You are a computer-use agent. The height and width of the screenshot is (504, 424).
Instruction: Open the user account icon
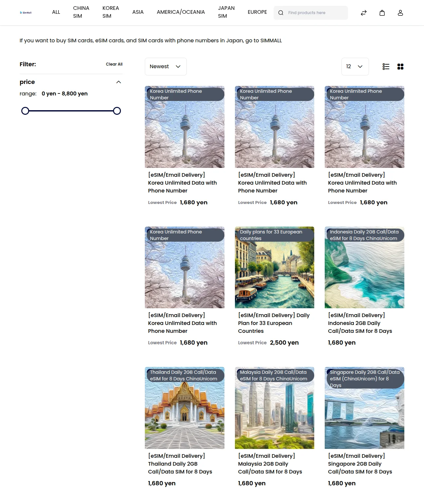[x=400, y=13]
